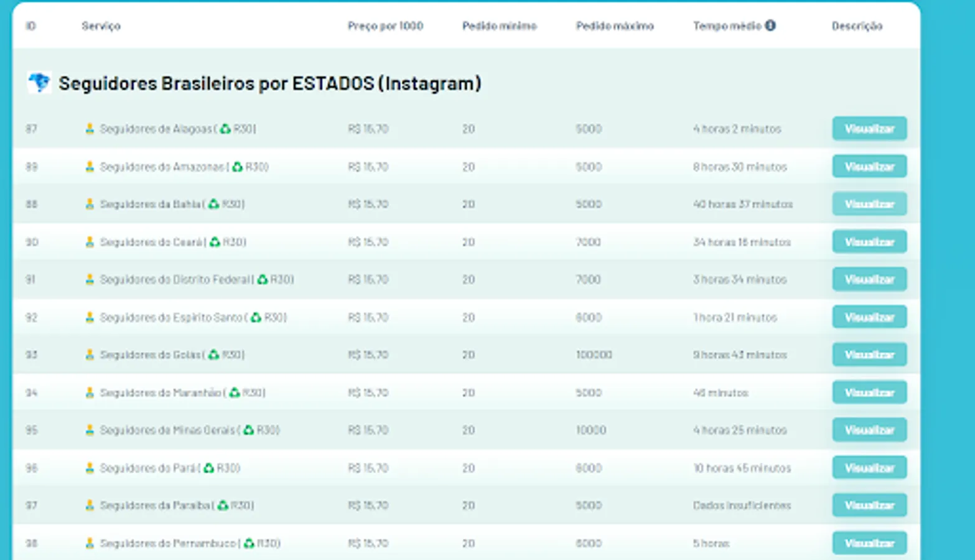The height and width of the screenshot is (560, 975).
Task: Click the green recycle icon on Paraíba row
Action: pos(223,505)
